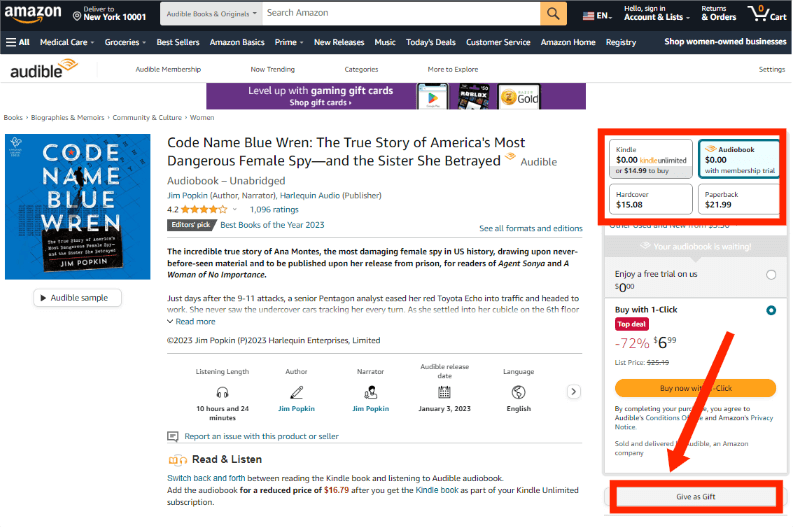Click the Read & Listen headphone-book icon
793x527 pixels.
coord(178,460)
